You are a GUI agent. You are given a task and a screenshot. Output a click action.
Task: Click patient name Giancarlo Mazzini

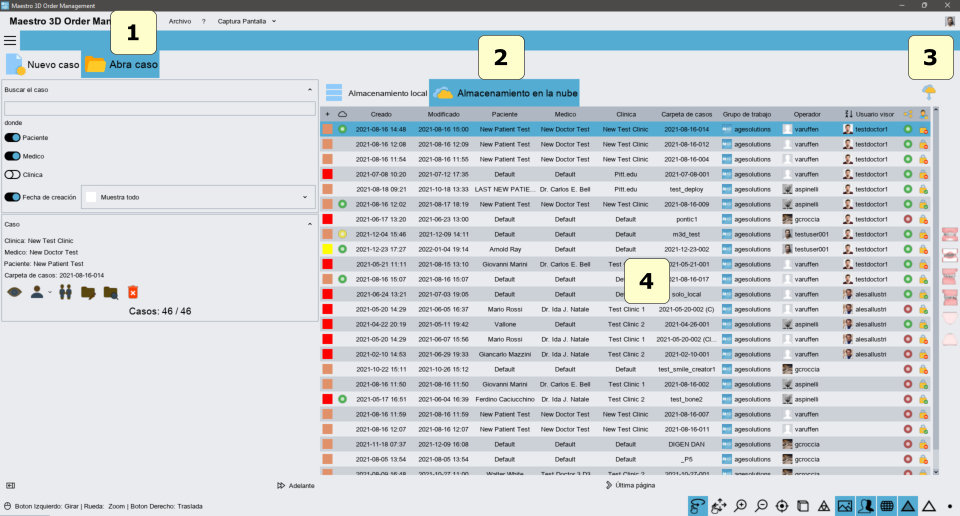click(504, 354)
